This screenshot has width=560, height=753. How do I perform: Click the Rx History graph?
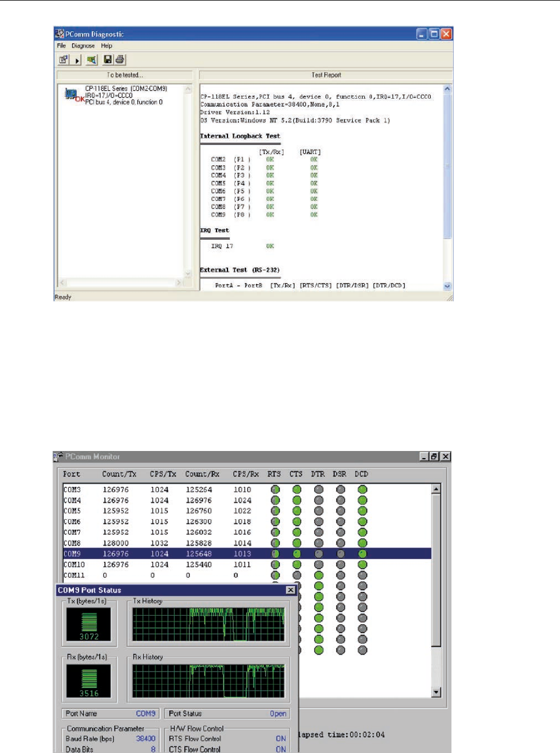(x=209, y=681)
